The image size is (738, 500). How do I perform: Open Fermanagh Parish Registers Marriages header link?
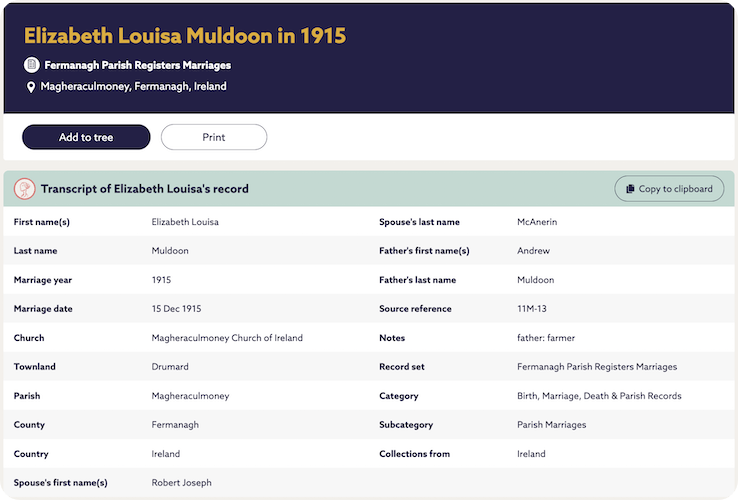click(137, 65)
